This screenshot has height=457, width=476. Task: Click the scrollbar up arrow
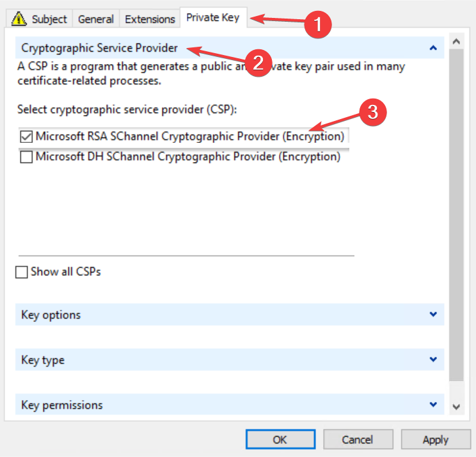[456, 42]
